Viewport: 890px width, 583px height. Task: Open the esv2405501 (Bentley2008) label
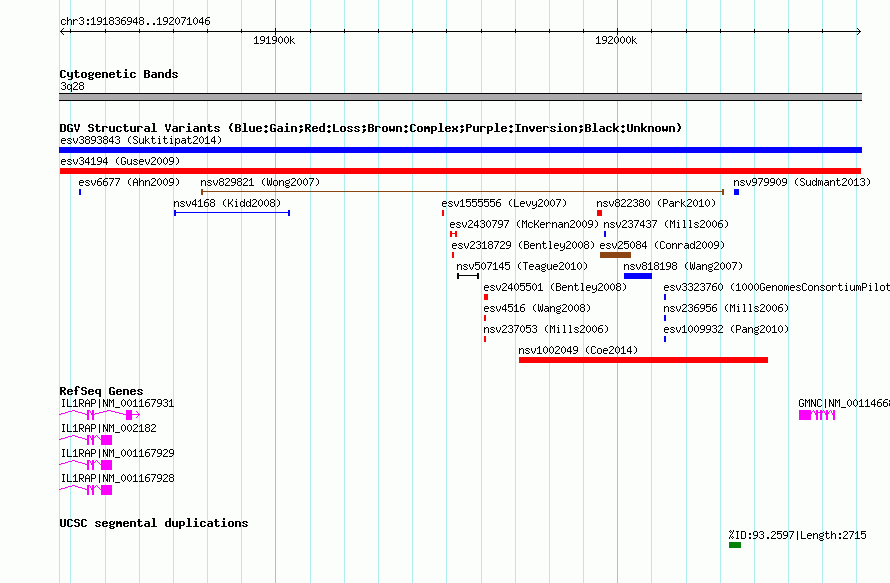coord(555,287)
